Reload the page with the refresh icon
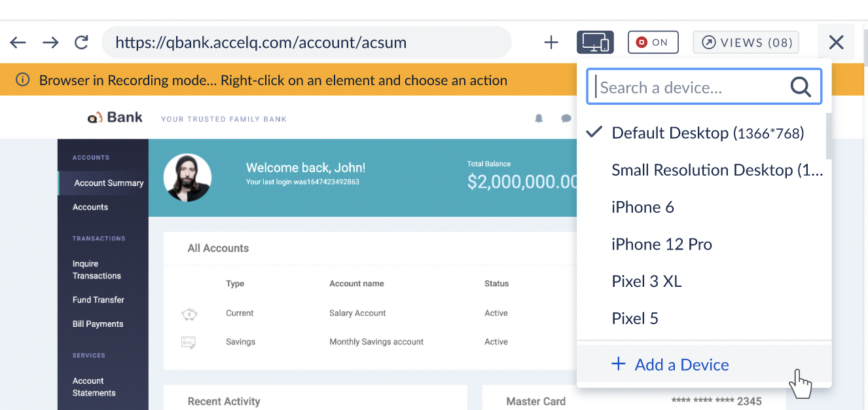 pos(81,43)
